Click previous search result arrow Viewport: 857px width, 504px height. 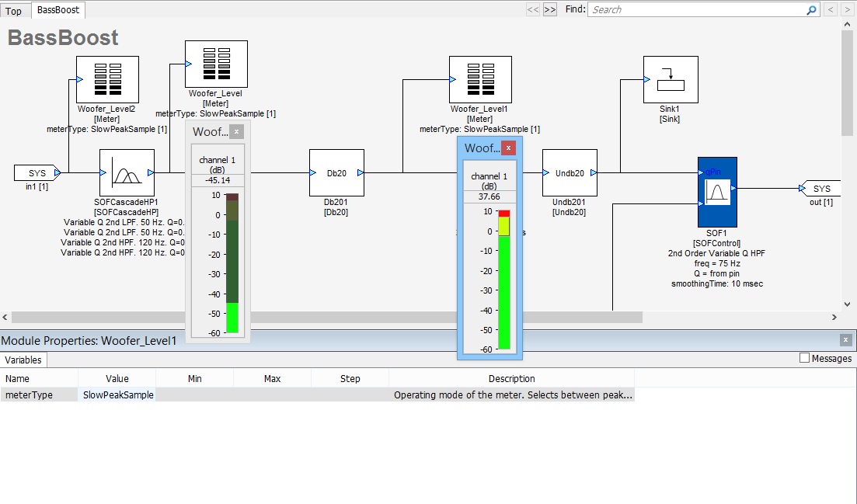831,10
